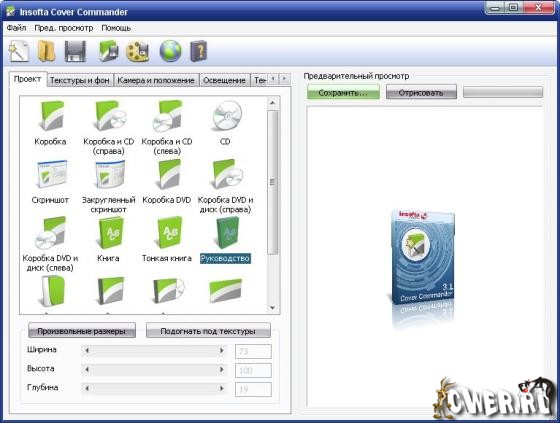This screenshot has width=560, height=423.
Task: Click the Глубина value field
Action: (x=253, y=389)
